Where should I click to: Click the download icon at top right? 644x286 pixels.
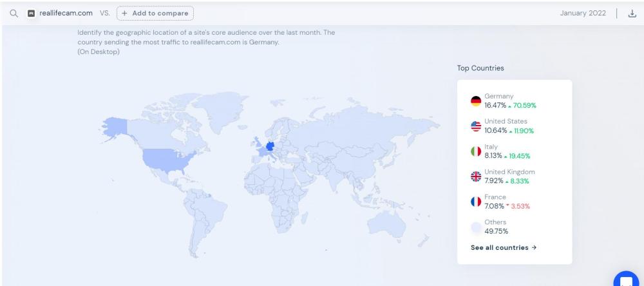(631, 13)
